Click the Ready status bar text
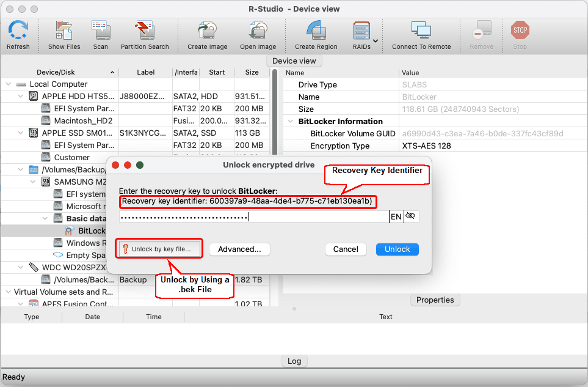Screen dimensions: 588x387 13,377
